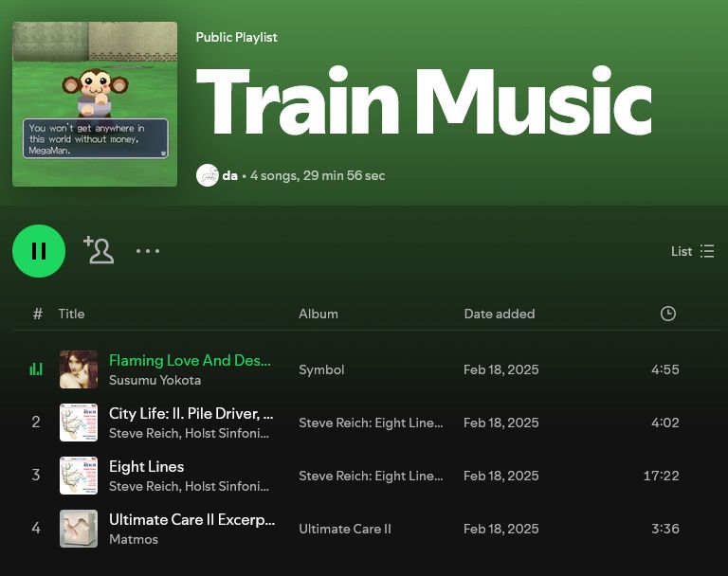Image resolution: width=728 pixels, height=576 pixels.
Task: Open the Symbol album
Action: [321, 369]
